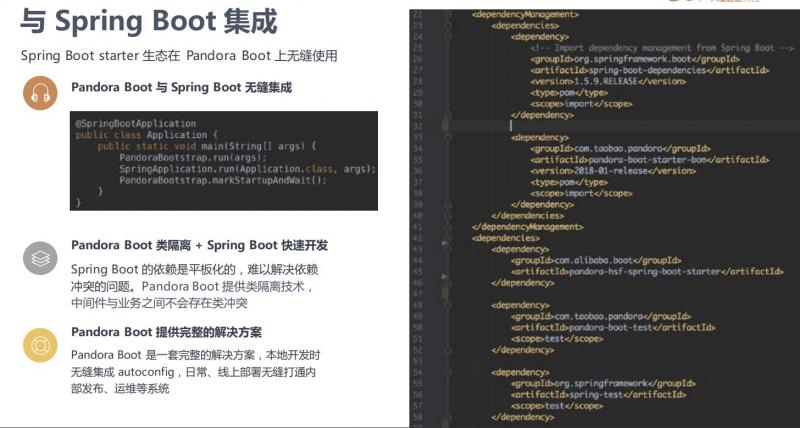Collapse the fold beside the com.taobao.pandora bom dependency opening tag
This screenshot has height=428, width=800.
tap(447, 138)
